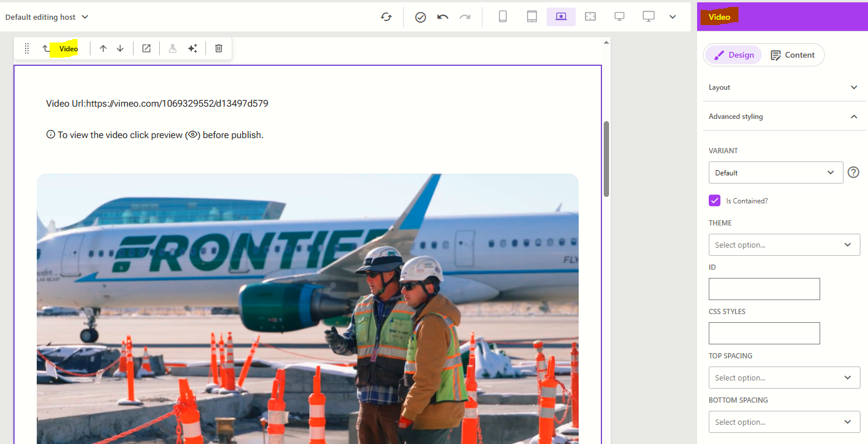Move the Video component down
Screen dimensions: 868x444
coord(120,48)
